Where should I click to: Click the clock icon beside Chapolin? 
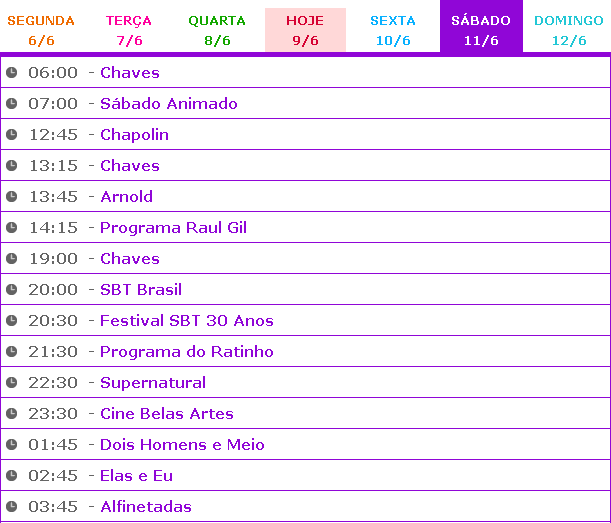[x=12, y=135]
